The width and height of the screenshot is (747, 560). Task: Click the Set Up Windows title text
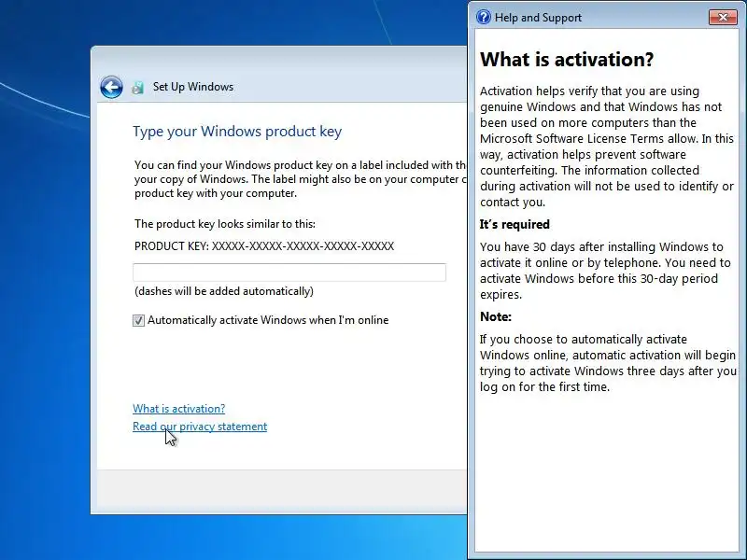[x=193, y=87]
